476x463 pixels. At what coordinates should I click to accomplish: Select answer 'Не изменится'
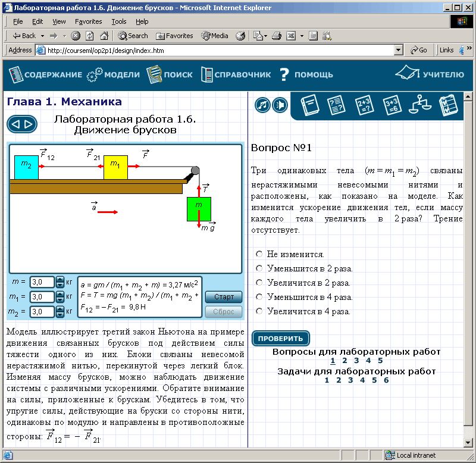[259, 254]
